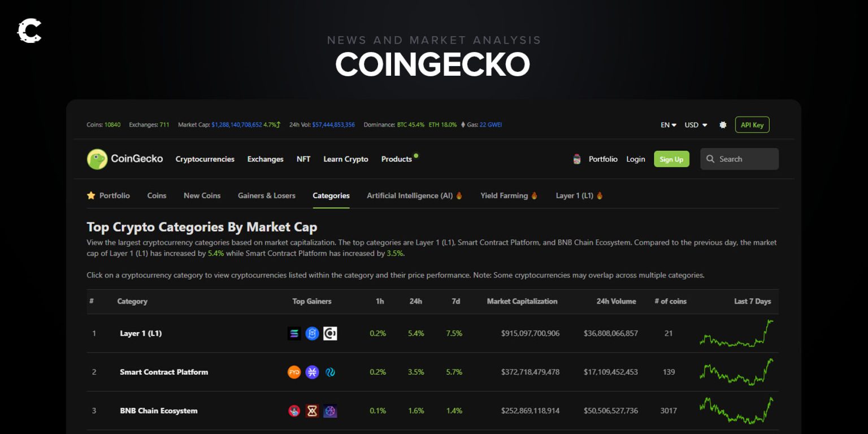
Task: Open the Smart Contract Platform category link
Action: [x=164, y=372]
